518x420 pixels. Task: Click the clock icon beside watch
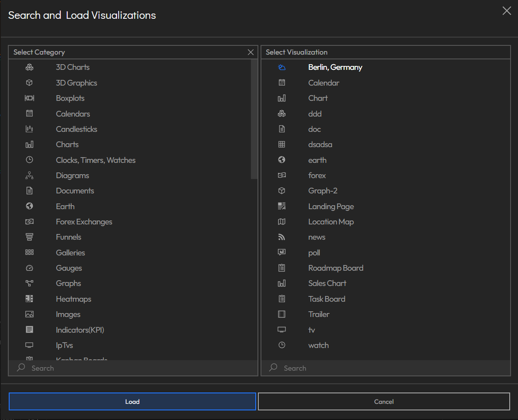pyautogui.click(x=282, y=345)
